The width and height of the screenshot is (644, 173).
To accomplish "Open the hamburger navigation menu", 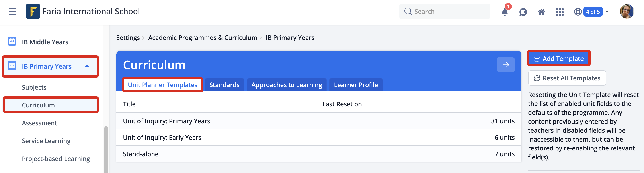I will click(12, 12).
